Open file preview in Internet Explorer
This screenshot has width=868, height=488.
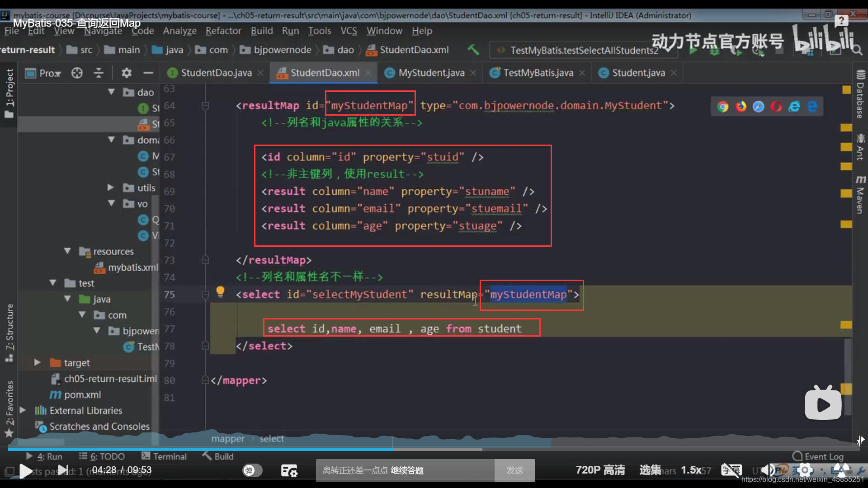[794, 107]
